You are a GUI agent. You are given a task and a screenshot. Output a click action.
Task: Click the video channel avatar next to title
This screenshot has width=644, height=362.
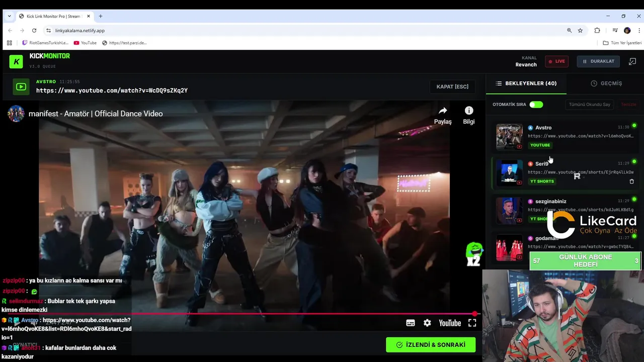click(16, 114)
